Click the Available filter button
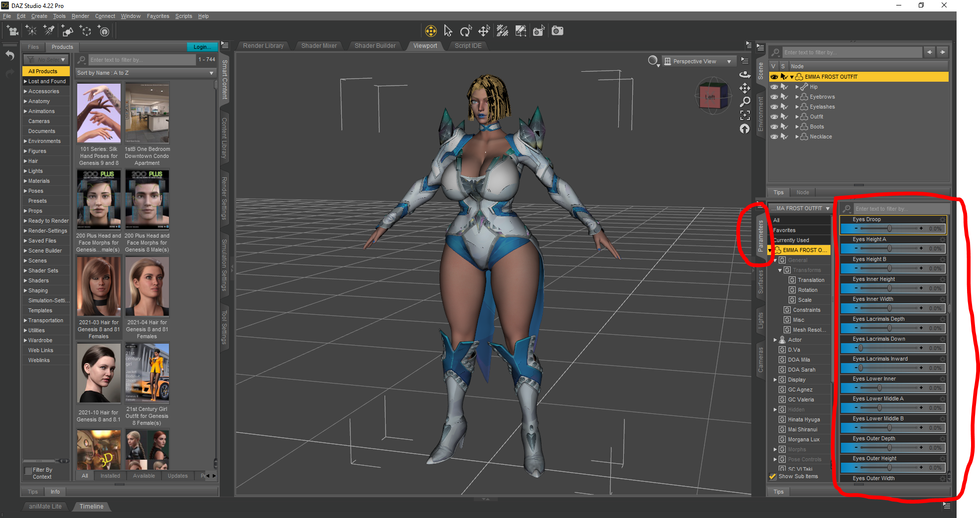The image size is (980, 518). [144, 476]
